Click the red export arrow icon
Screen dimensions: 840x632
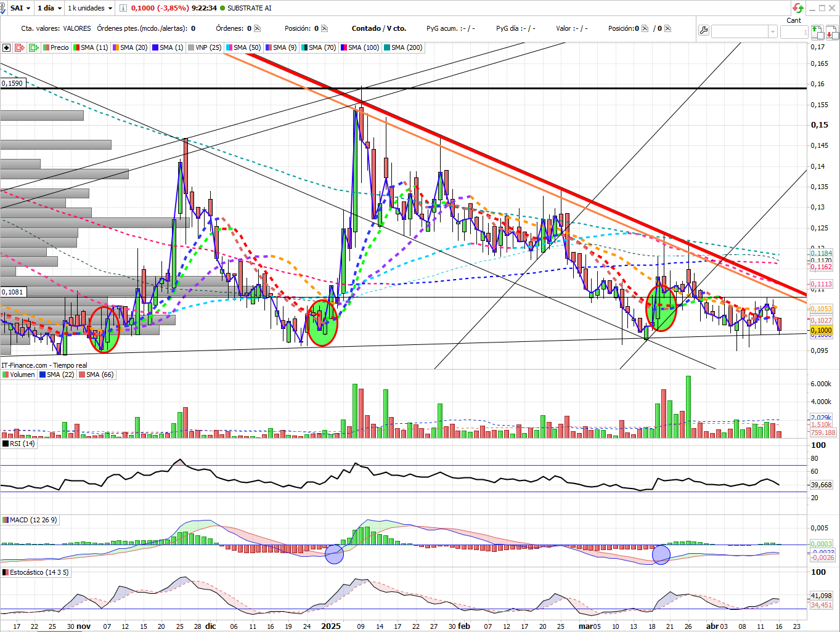tap(19, 47)
